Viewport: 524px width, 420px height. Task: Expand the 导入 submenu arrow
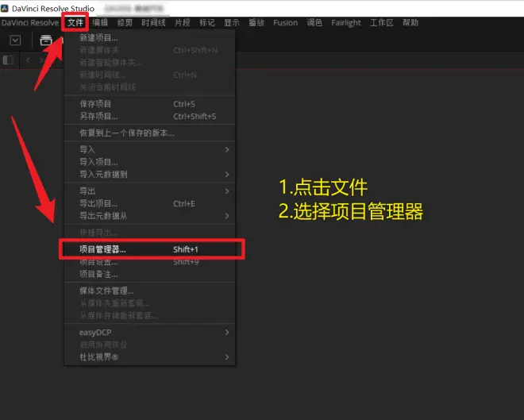[x=227, y=150]
